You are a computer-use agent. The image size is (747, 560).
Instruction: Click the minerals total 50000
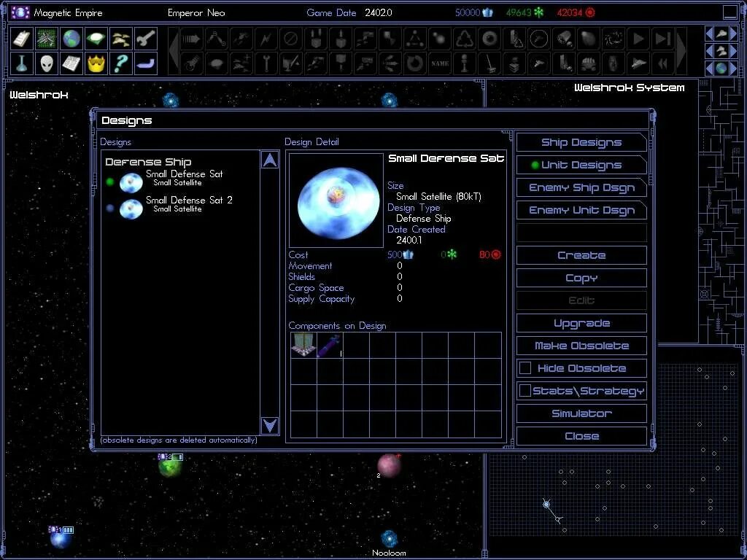click(x=473, y=13)
